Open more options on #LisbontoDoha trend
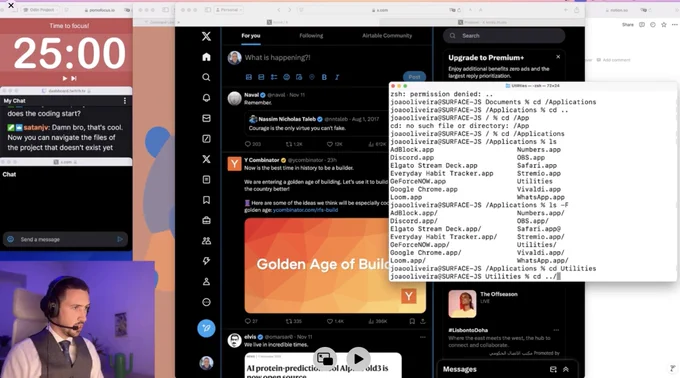This screenshot has width=680, height=378. pyautogui.click(x=556, y=330)
